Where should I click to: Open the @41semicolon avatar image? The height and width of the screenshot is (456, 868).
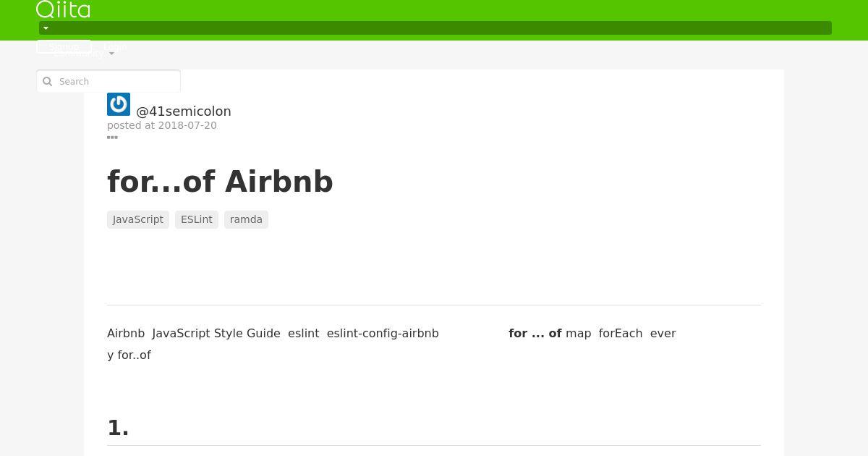tap(119, 104)
